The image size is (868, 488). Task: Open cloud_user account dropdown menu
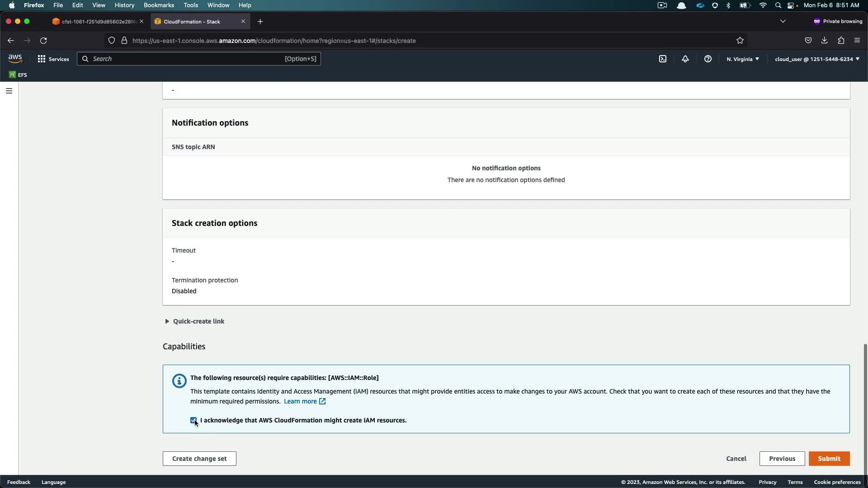(x=817, y=59)
